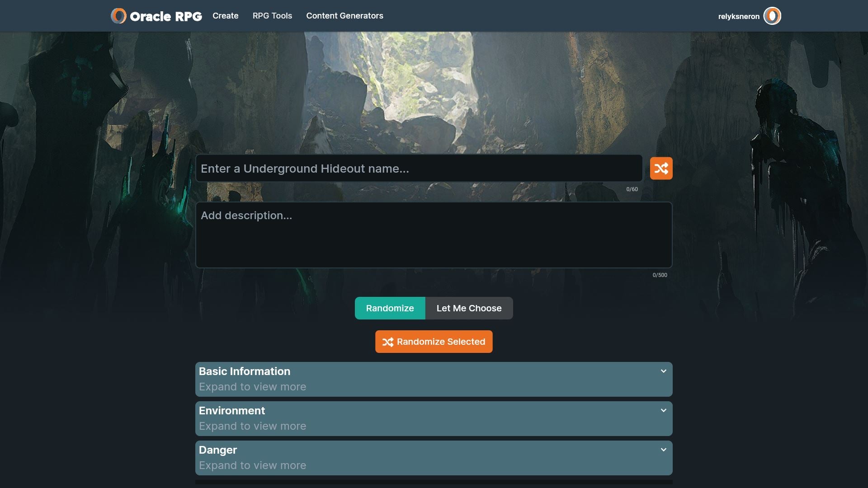Open the RPG Tools menu
868x488 pixels.
pos(272,16)
